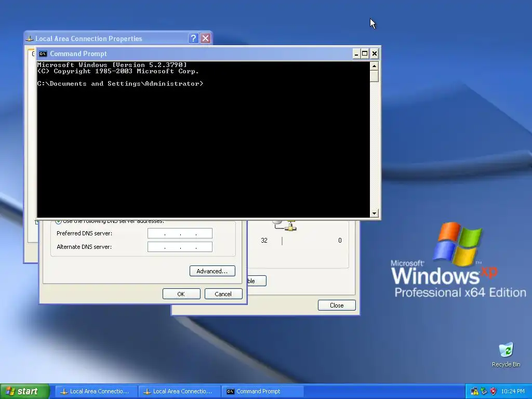Image resolution: width=532 pixels, height=399 pixels.
Task: Click the Command Prompt scrollbar thumb
Action: point(374,76)
